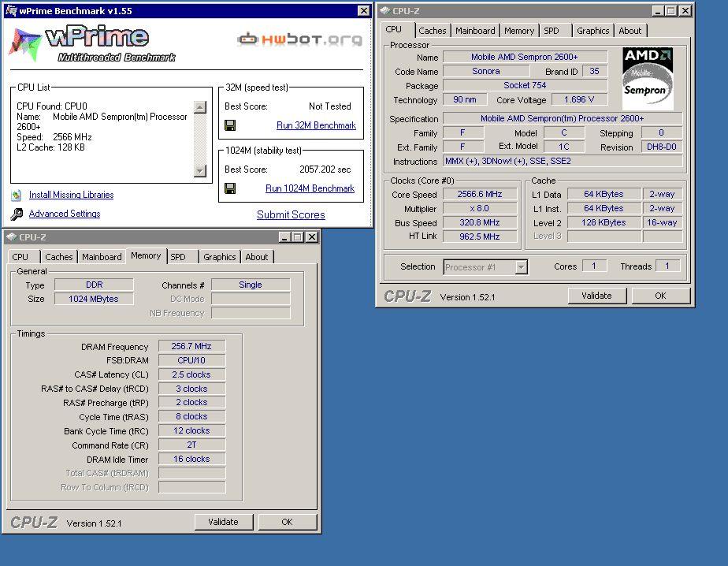
Task: Click the HT Link 962.5 MHz value
Action: (480, 236)
